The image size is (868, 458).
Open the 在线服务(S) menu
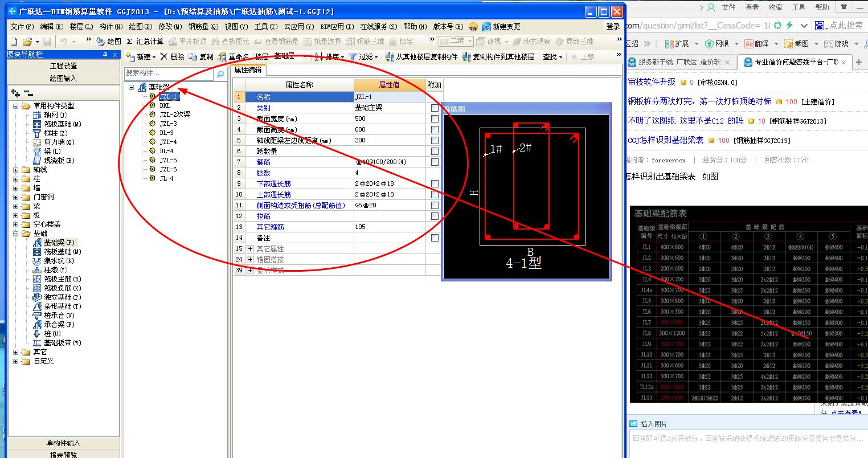pyautogui.click(x=379, y=27)
